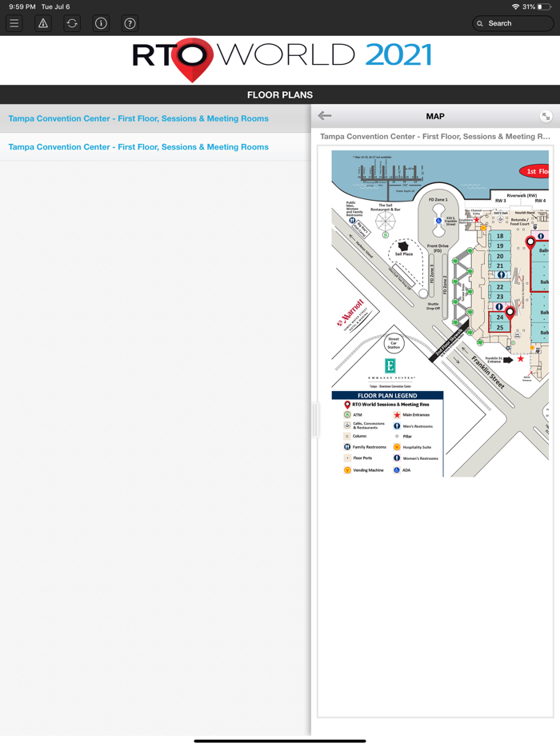Tap room 20 on the map
The image size is (560, 747).
[x=500, y=256]
